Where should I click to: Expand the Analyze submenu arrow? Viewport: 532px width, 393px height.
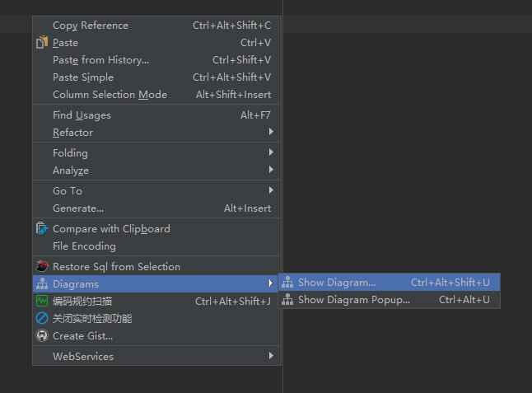[x=271, y=170]
